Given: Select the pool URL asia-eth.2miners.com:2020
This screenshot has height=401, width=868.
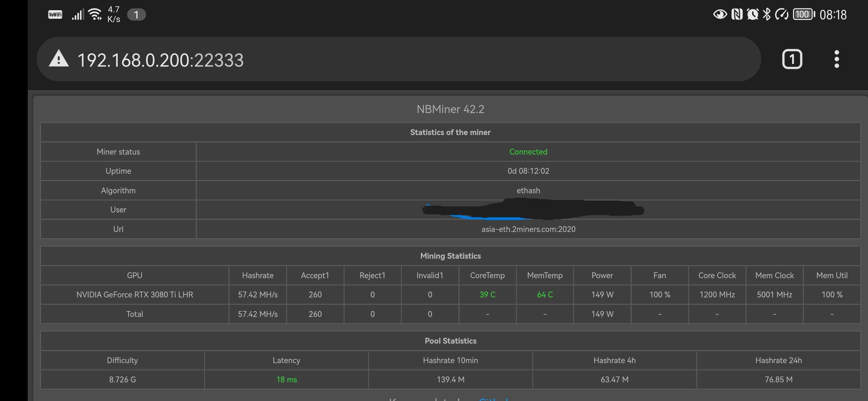Looking at the screenshot, I should [528, 229].
